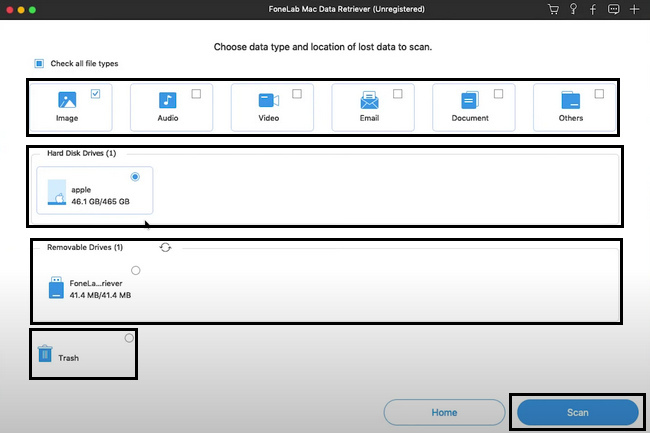This screenshot has width=650, height=433.
Task: Click the 'Removable Drives (1)' heading
Action: tap(85, 247)
